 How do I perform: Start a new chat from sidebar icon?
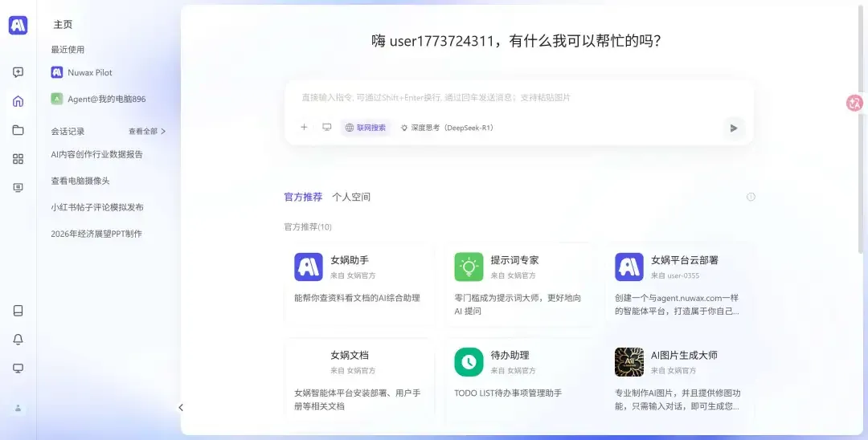18,72
